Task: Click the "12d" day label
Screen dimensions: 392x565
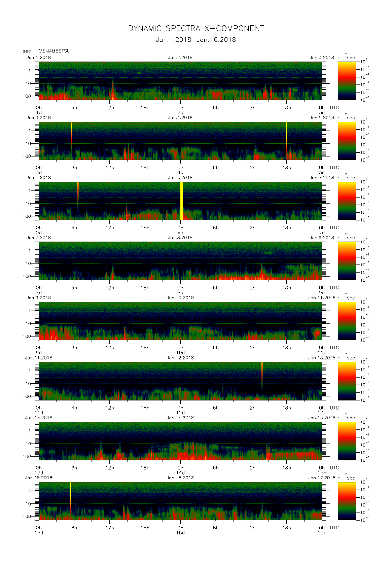Action: [x=180, y=413]
